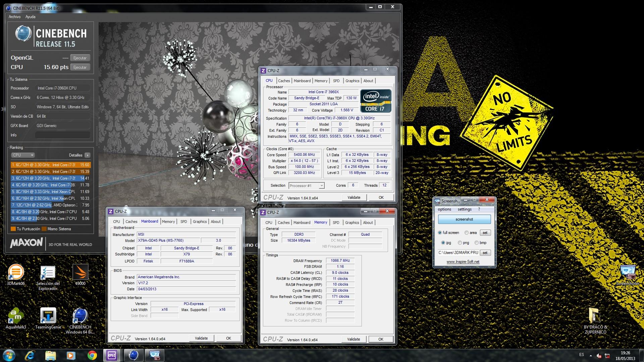This screenshot has width=644, height=362.
Task: Click the blue screenshot button
Action: [x=464, y=219]
